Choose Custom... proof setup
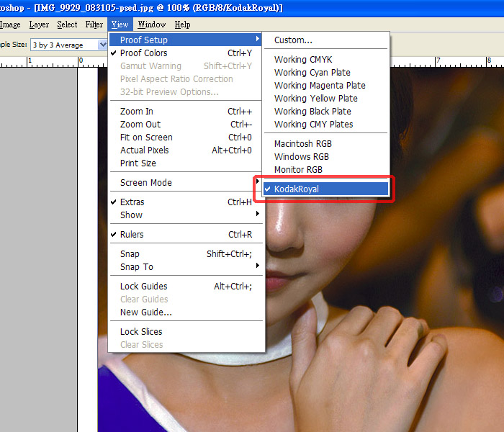The height and width of the screenshot is (432, 504). 293,40
